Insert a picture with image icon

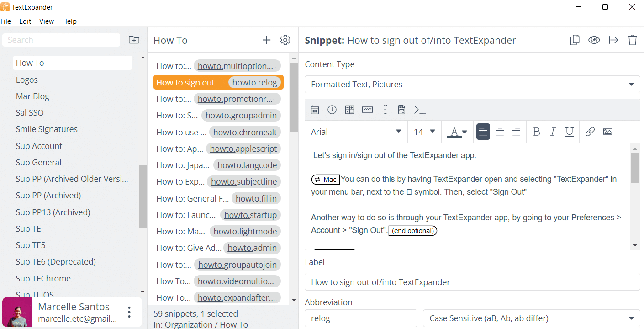(607, 132)
